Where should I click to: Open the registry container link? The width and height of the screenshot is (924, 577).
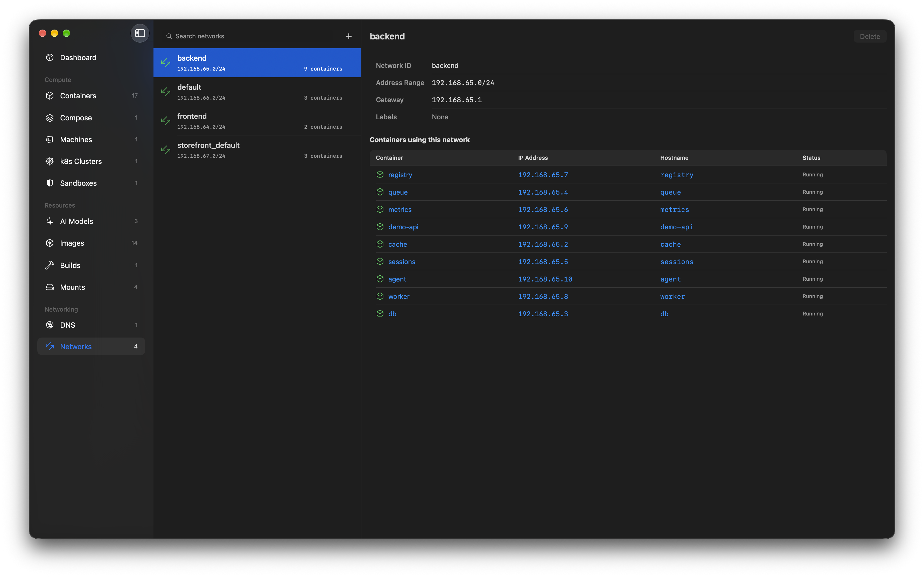pyautogui.click(x=400, y=175)
